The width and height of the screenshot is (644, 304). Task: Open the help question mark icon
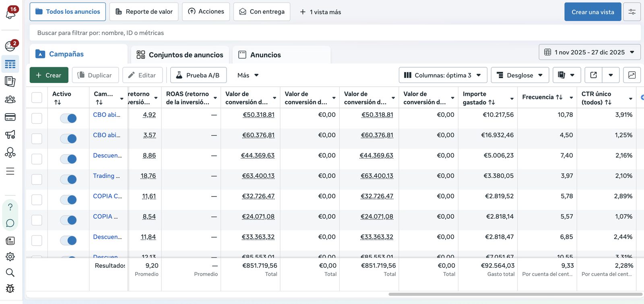pos(10,207)
